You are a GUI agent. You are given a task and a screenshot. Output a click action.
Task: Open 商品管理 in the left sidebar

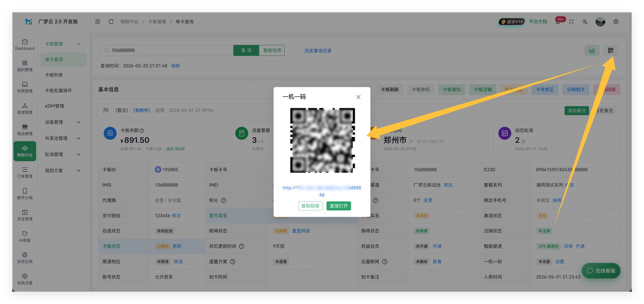click(x=25, y=129)
